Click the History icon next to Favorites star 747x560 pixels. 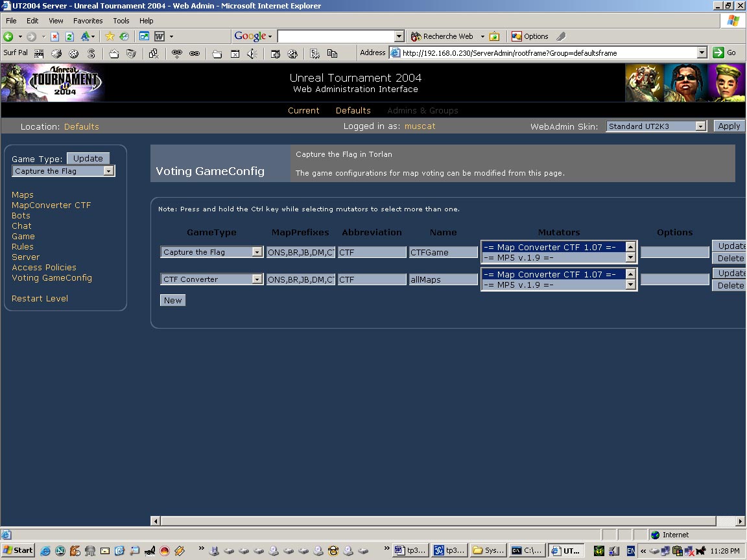[x=124, y=36]
